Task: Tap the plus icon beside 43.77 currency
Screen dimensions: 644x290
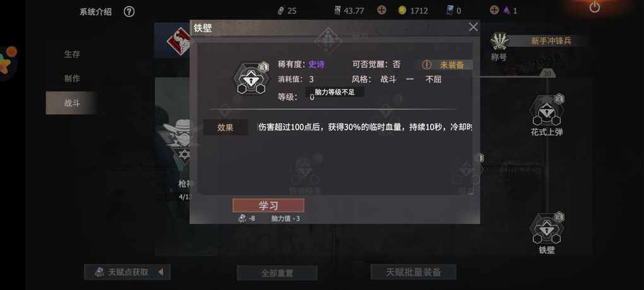Action: [x=381, y=10]
